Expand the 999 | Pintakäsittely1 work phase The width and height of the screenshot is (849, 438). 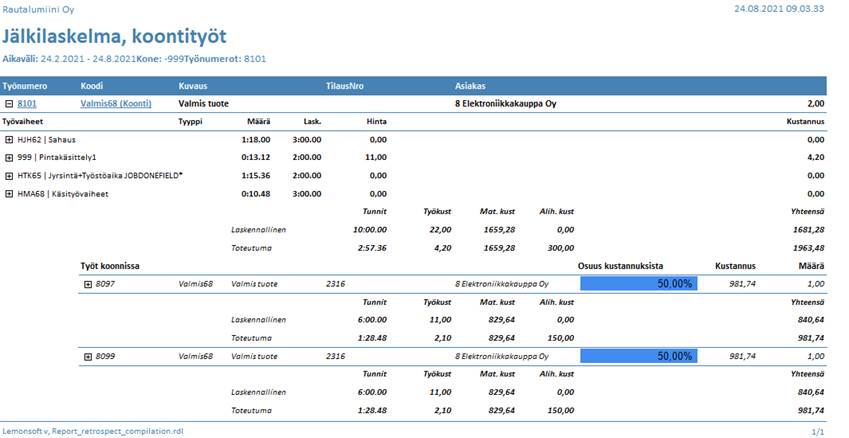coord(9,158)
